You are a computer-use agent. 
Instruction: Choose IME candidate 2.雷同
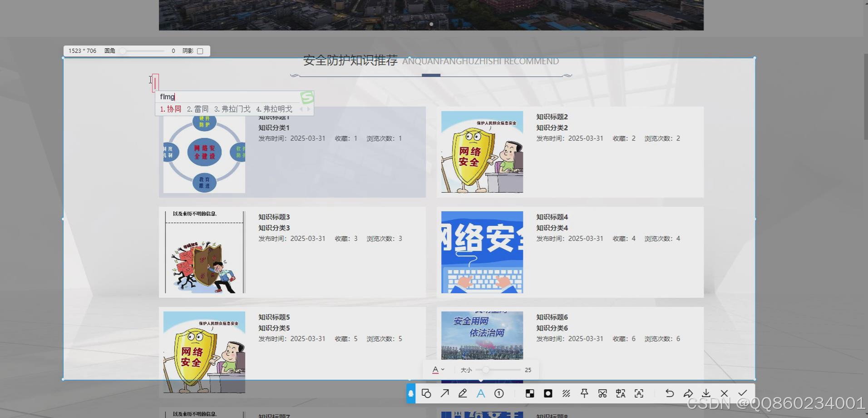[x=197, y=109]
